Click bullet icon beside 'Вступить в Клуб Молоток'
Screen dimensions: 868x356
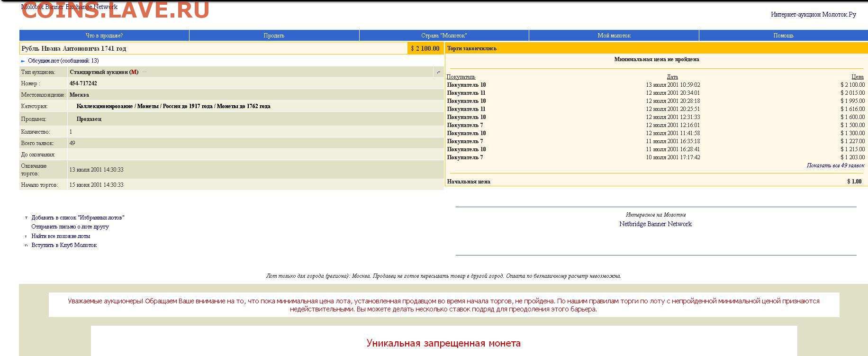pyautogui.click(x=26, y=246)
